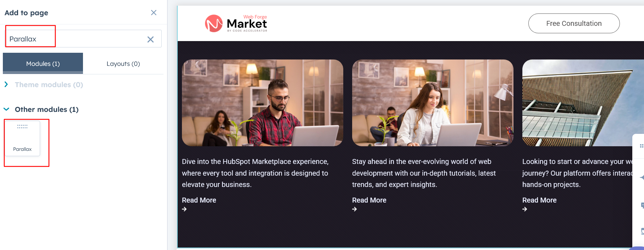Viewport: 644px width, 250px height.
Task: Open the man with laptop image
Action: point(262,103)
